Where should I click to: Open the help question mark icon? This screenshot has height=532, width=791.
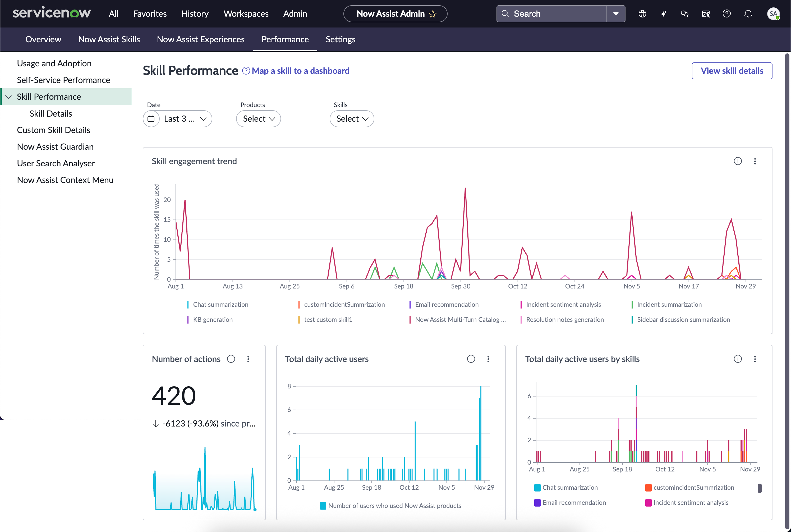pyautogui.click(x=726, y=13)
